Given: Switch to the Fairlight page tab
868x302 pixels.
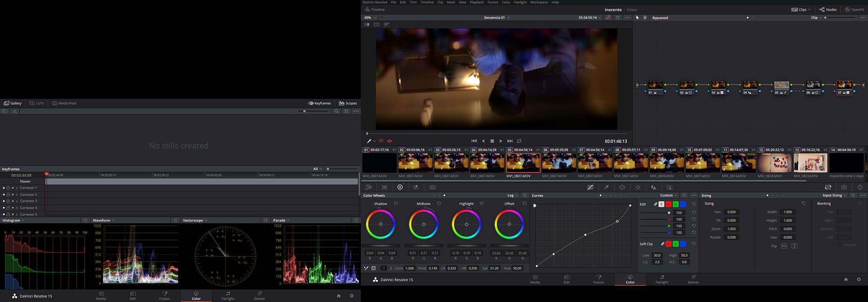Looking at the screenshot, I should [661, 279].
